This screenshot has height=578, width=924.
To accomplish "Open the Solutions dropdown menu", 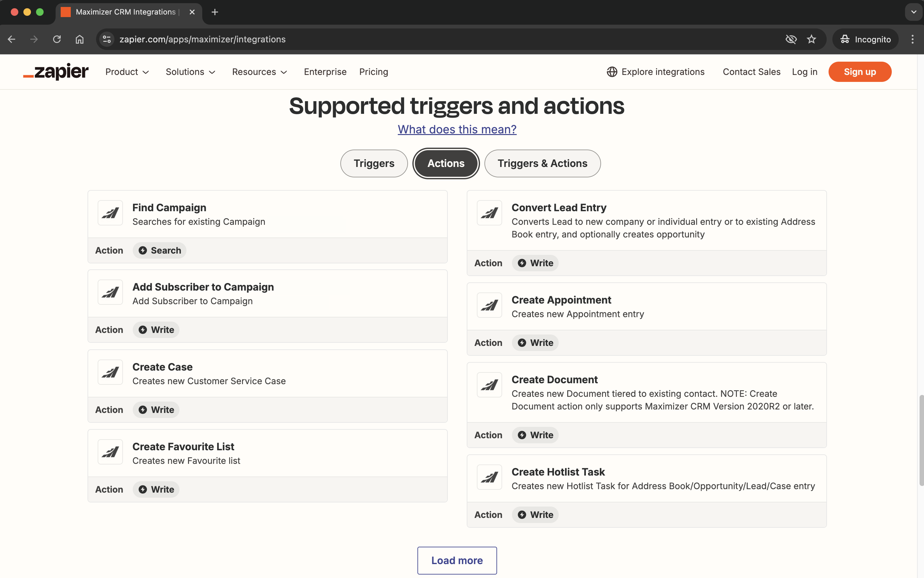I will point(191,72).
